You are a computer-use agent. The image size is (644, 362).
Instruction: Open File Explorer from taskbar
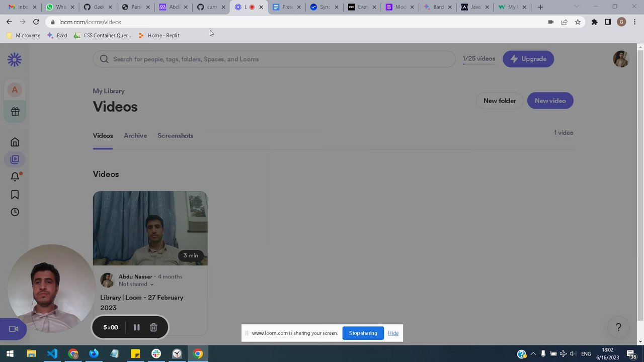(x=31, y=354)
